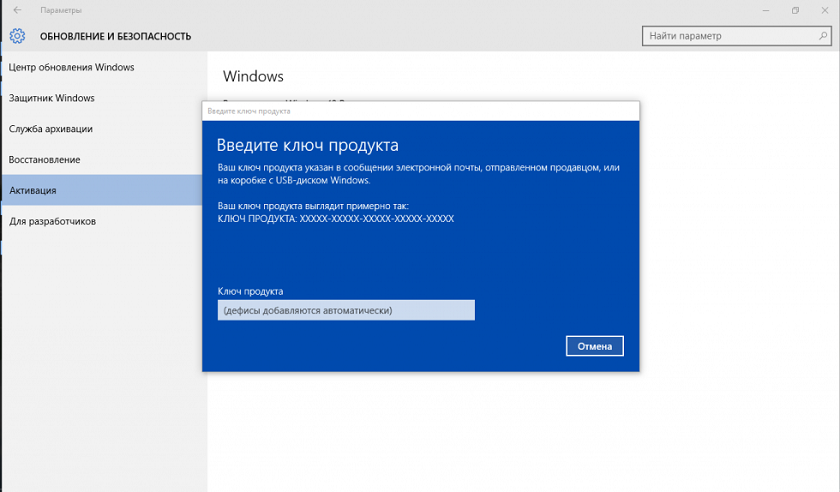
Task: Click the XXXXX-XXXXX sample product key text
Action: point(377,218)
